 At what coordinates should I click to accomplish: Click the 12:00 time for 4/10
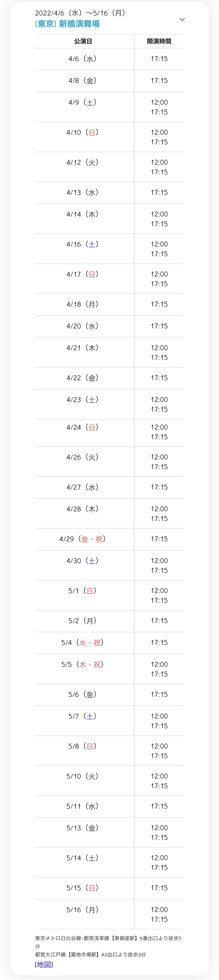[x=159, y=132]
